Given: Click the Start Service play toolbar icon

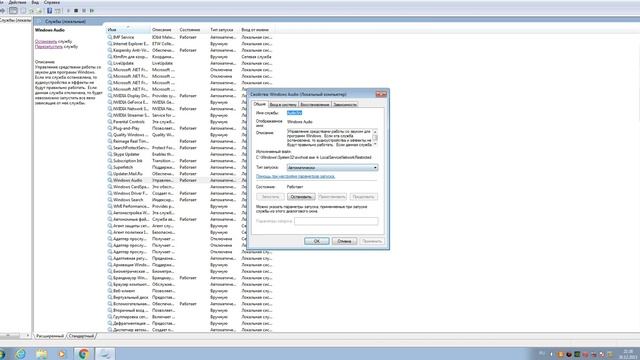Looking at the screenshot, I should 68,11.
